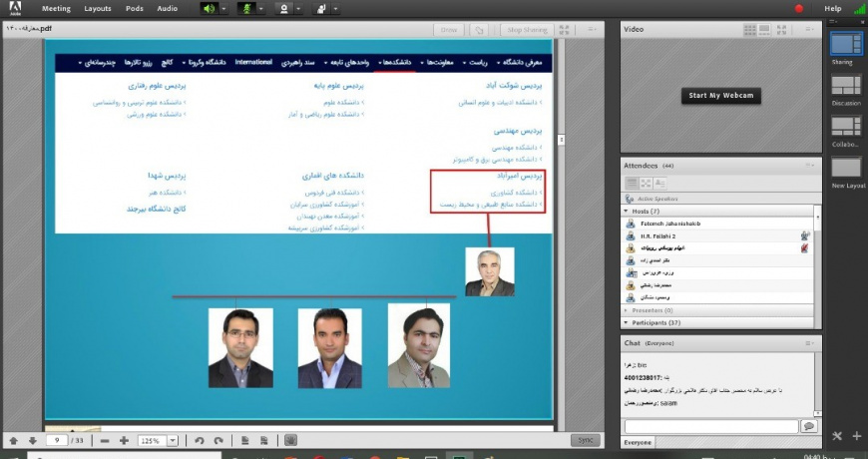Switch to the Discussion layout thumbnail
The height and width of the screenshot is (459, 868).
846,86
